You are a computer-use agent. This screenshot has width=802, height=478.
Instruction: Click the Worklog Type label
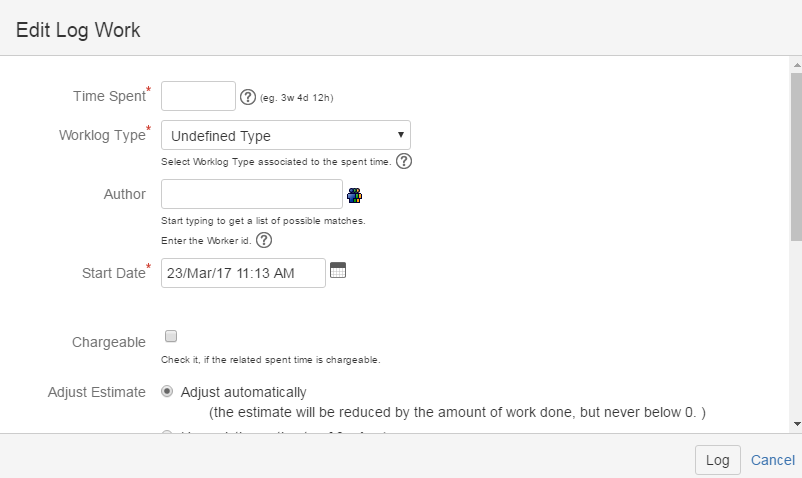click(102, 135)
